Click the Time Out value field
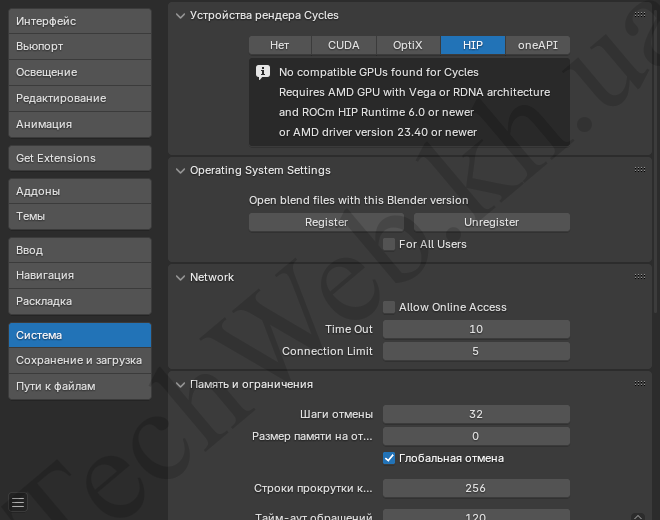Screen dimensions: 660x520 pyautogui.click(x=476, y=329)
